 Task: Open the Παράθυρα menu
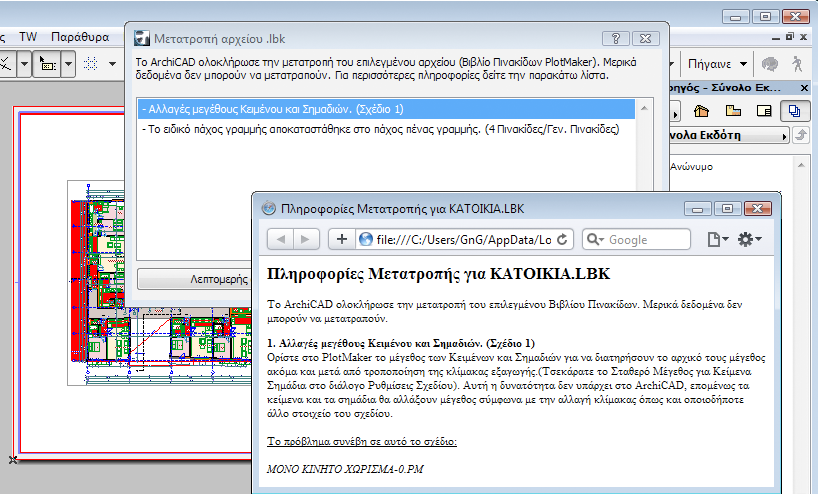tap(80, 37)
